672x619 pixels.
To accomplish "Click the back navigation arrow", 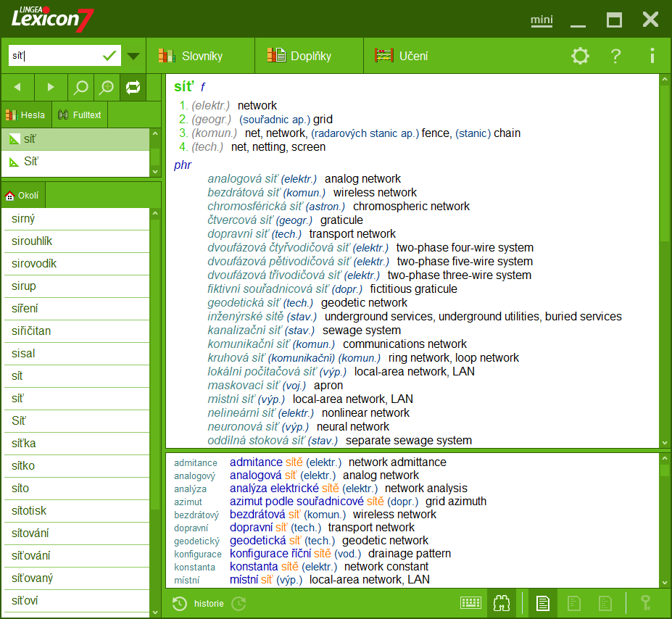I will (17, 88).
